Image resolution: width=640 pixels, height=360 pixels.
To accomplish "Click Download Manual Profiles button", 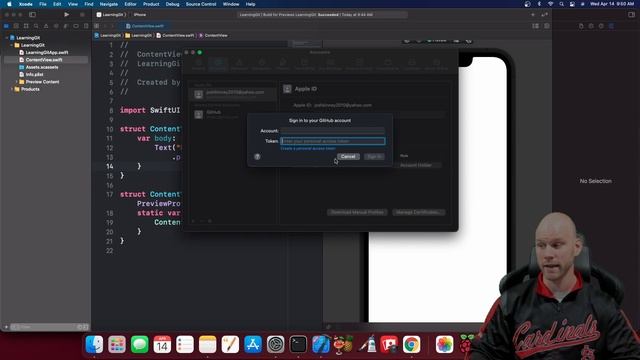I will click(357, 212).
